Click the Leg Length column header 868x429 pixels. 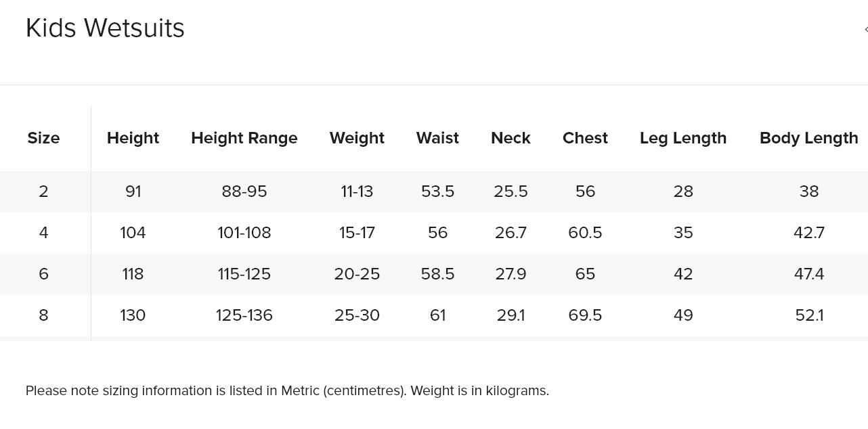[683, 138]
